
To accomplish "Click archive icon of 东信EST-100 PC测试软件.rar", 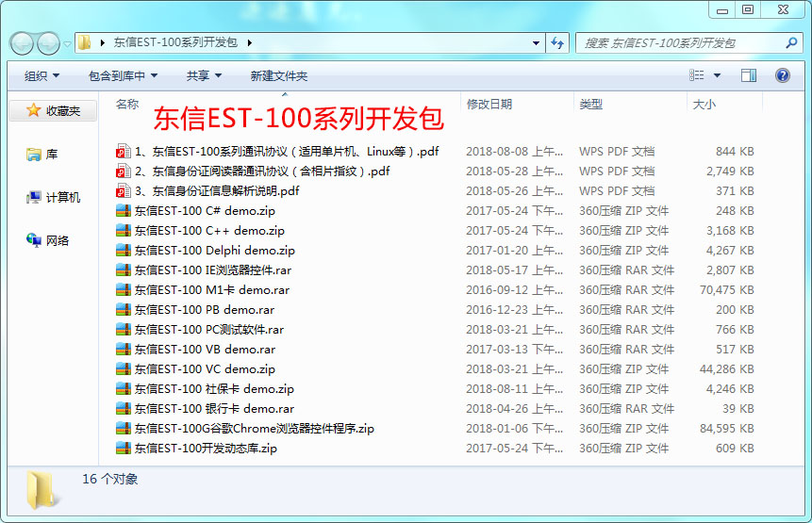I will coord(124,330).
